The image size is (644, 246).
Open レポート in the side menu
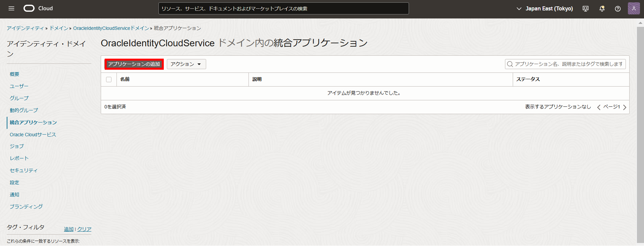point(19,158)
